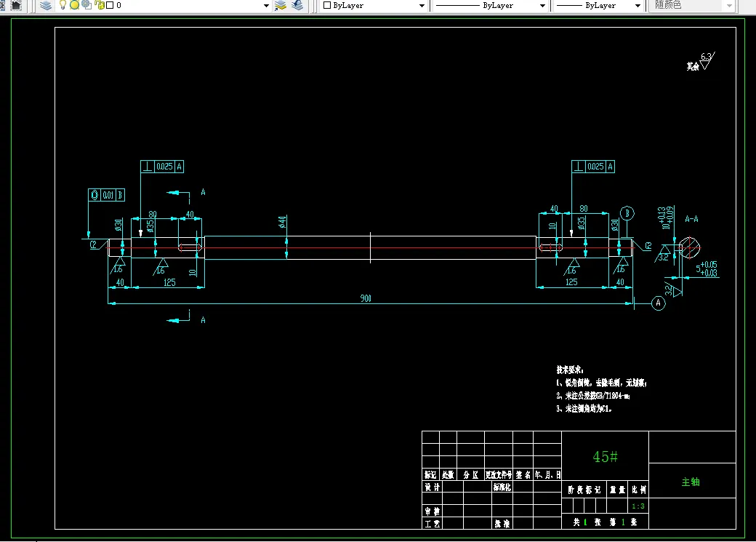This screenshot has width=756, height=542.
Task: Click the right 125 dimension text
Action: pyautogui.click(x=571, y=282)
